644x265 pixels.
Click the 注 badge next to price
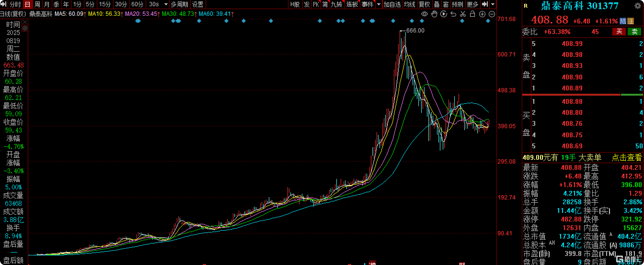(631, 21)
